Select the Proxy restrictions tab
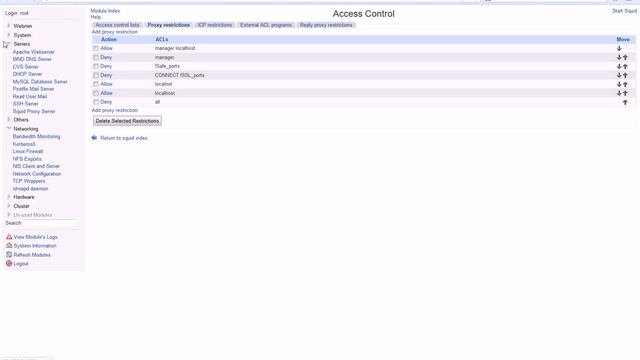The image size is (640, 360). (169, 25)
